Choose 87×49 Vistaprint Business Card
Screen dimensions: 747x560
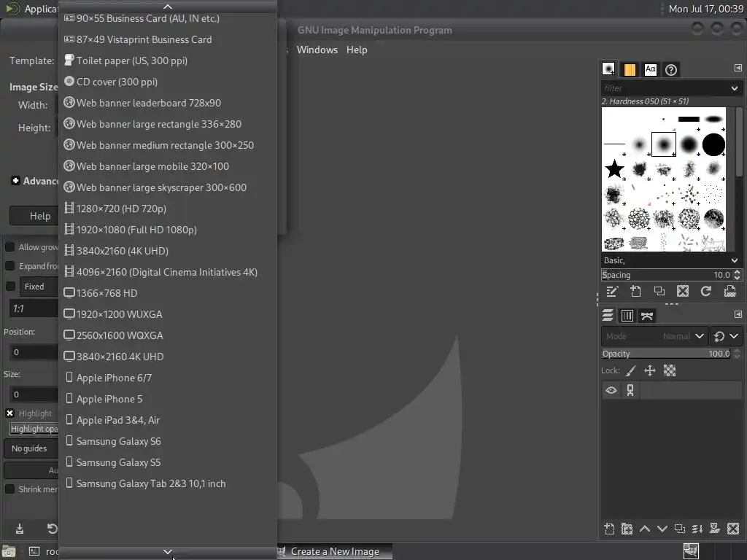[x=167, y=39]
